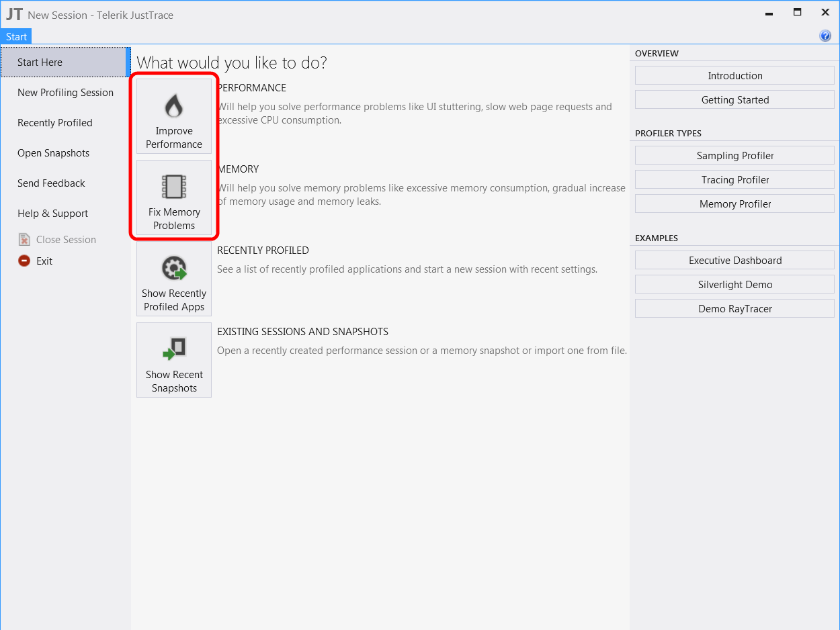Close the JustTrace window

point(825,13)
